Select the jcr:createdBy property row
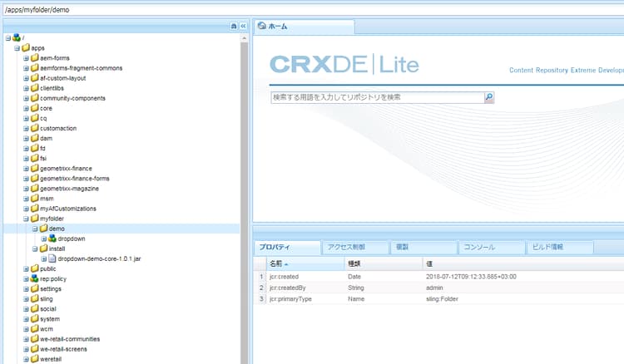Viewport: 624px width, 364px height. 439,288
